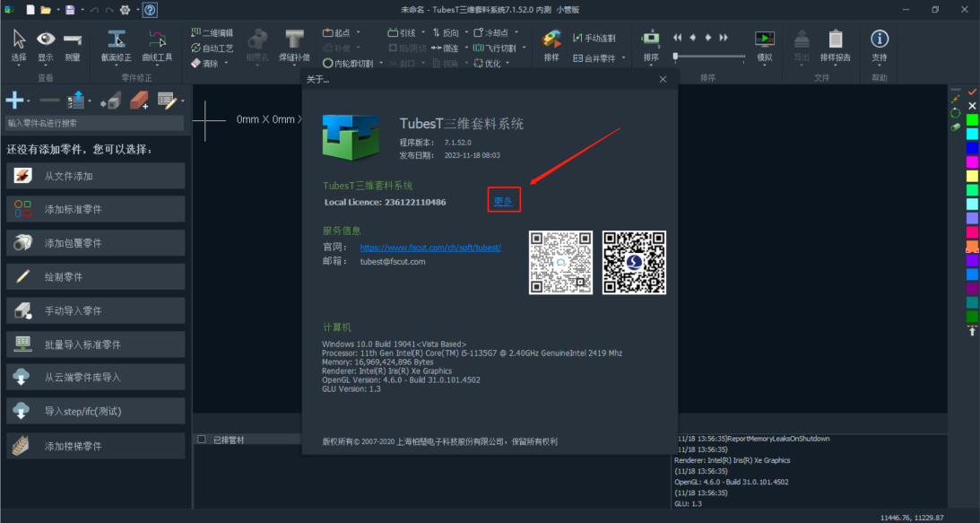Click the form with pencil edit icon
This screenshot has height=523, width=980.
(x=166, y=100)
